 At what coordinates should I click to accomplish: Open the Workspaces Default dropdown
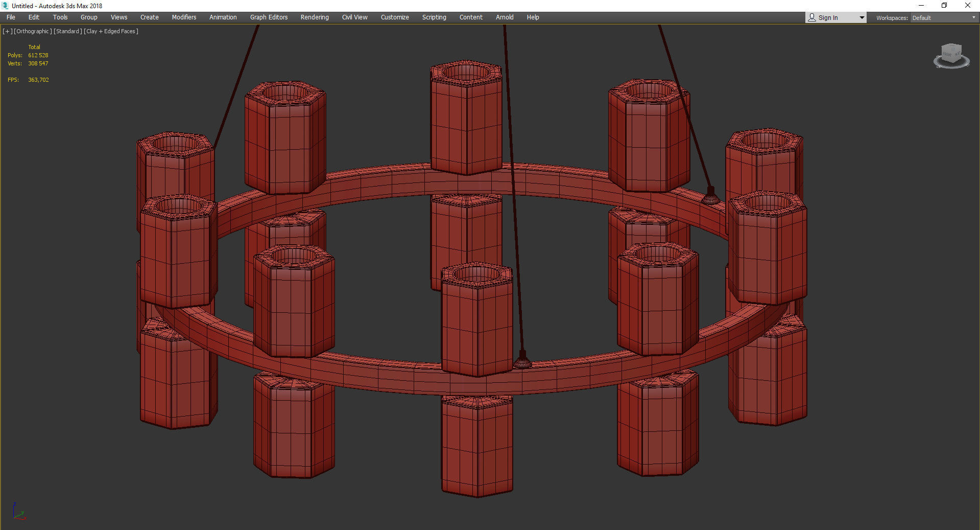[x=944, y=18]
